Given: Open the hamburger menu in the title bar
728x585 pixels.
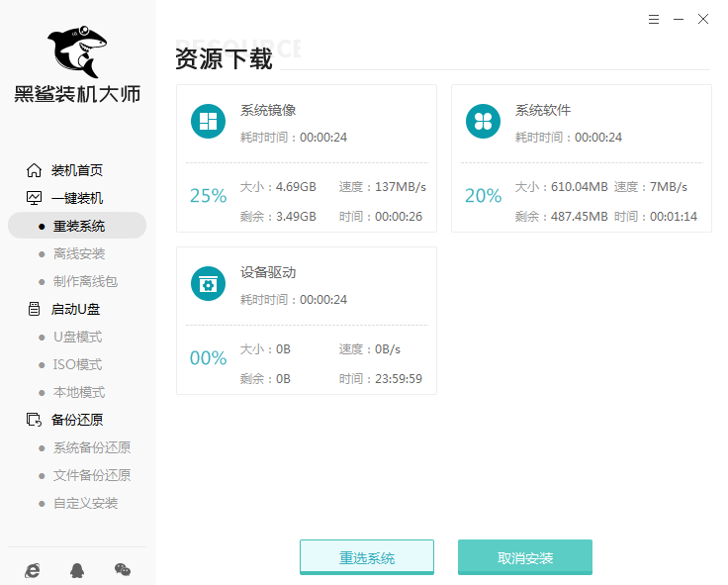Looking at the screenshot, I should tap(654, 19).
